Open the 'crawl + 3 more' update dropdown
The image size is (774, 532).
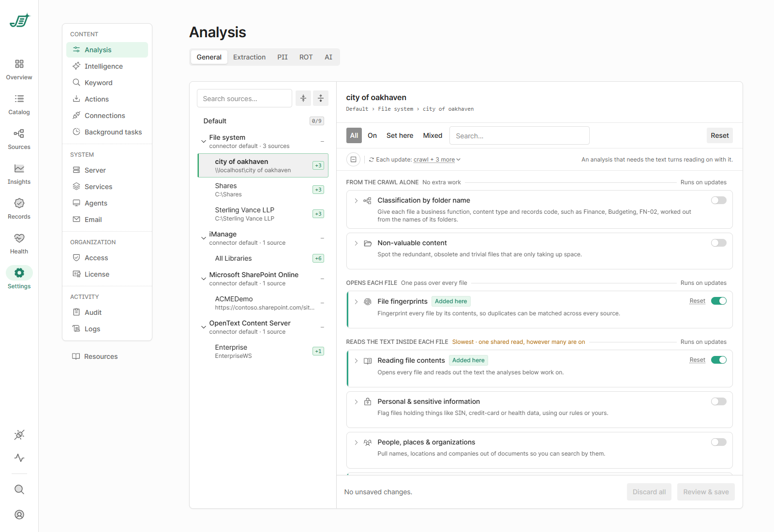(x=437, y=160)
